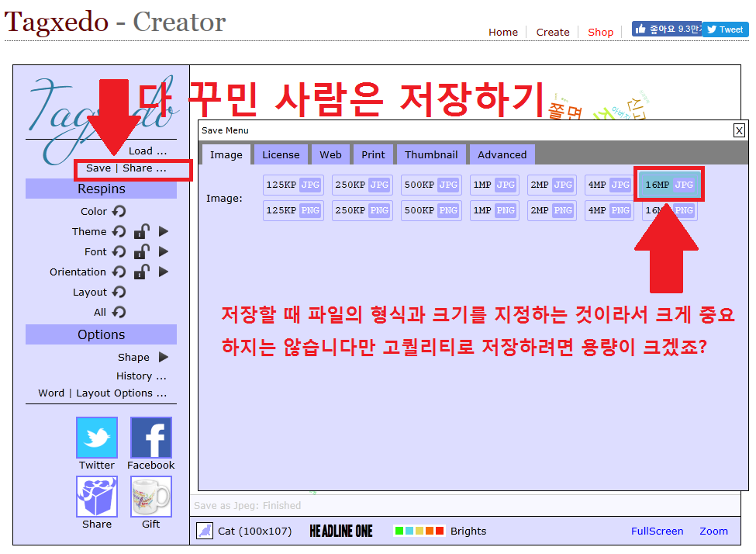
Task: Toggle the Theme lock
Action: [142, 232]
